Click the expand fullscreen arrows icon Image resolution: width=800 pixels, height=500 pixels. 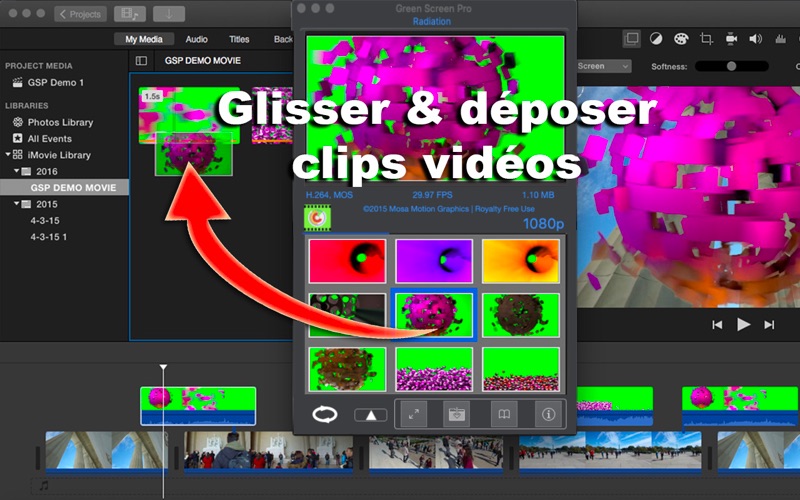[414, 414]
